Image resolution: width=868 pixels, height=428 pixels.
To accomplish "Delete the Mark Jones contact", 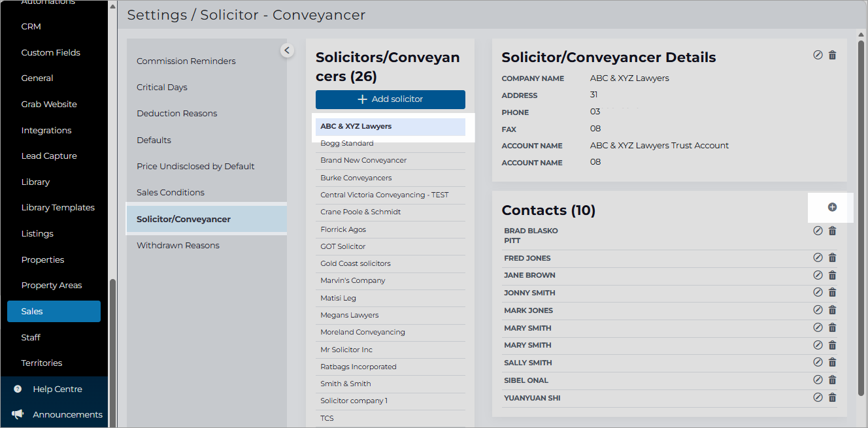I will point(832,310).
